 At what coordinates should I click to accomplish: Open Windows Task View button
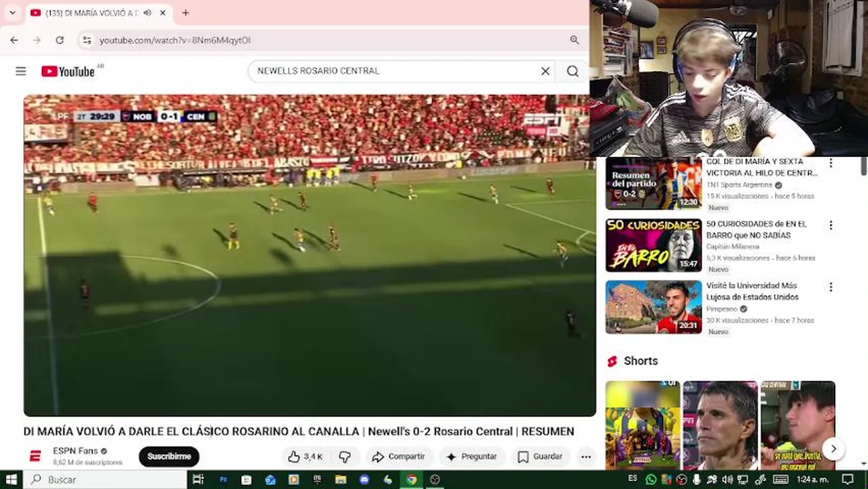198,479
